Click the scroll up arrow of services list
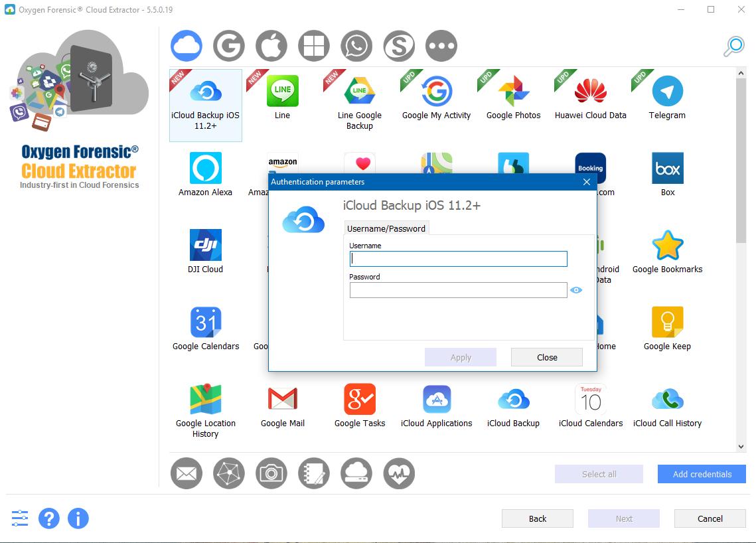This screenshot has width=756, height=543. (741, 73)
